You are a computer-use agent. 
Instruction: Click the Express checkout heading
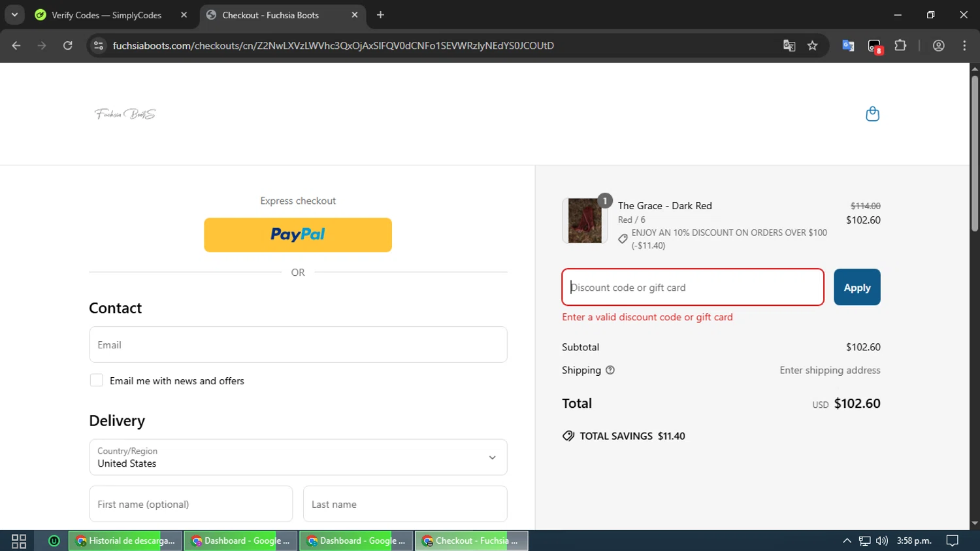point(298,201)
